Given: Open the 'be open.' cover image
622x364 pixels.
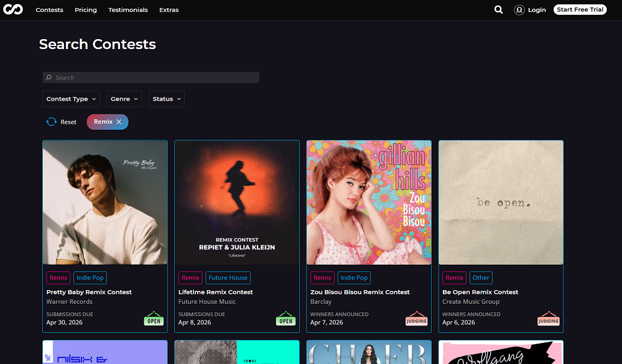Looking at the screenshot, I should pyautogui.click(x=501, y=202).
